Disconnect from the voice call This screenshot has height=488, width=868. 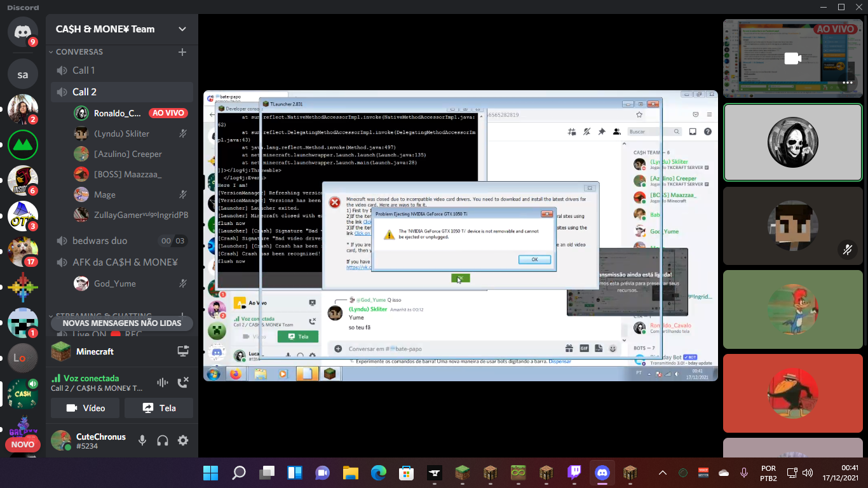tap(183, 383)
